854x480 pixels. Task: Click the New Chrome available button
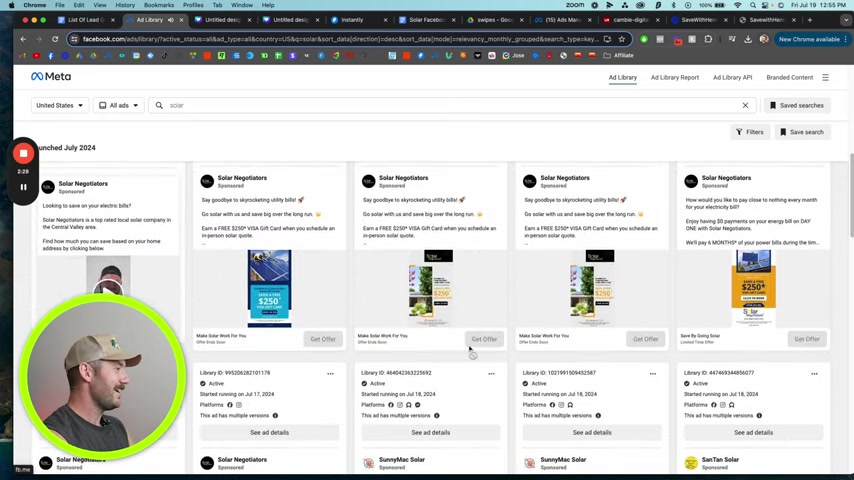[x=812, y=39]
